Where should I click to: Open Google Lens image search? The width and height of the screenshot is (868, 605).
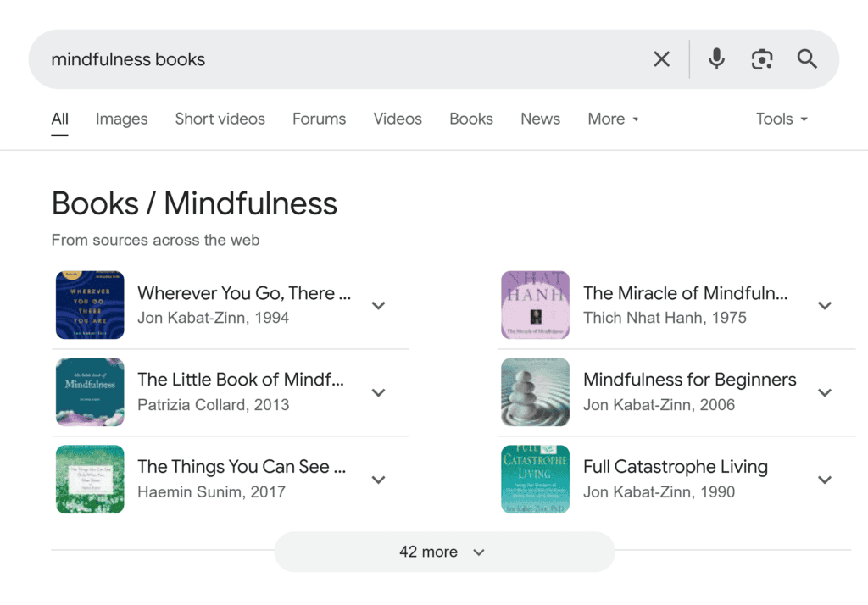[762, 58]
